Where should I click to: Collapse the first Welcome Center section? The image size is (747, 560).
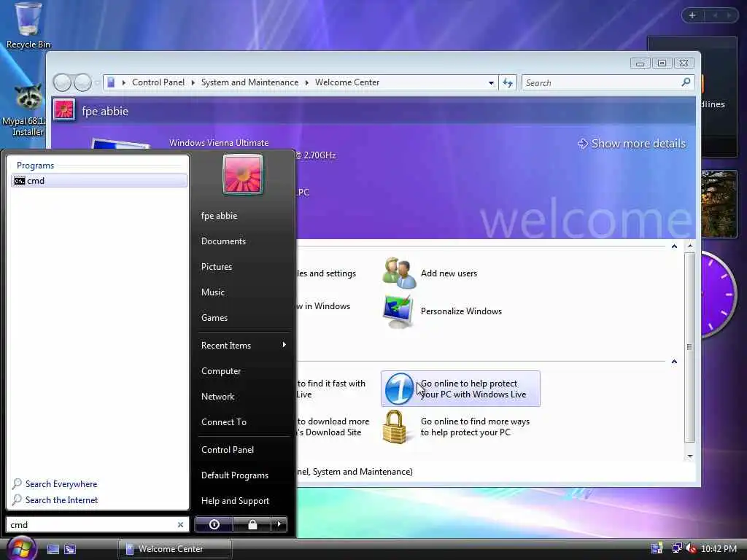coord(674,246)
